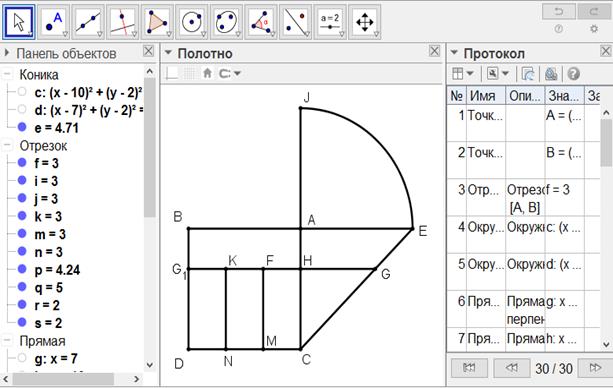Image resolution: width=613 pixels, height=388 pixels.
Task: Select protocol row 6 Прямая g
Action: (x=523, y=309)
